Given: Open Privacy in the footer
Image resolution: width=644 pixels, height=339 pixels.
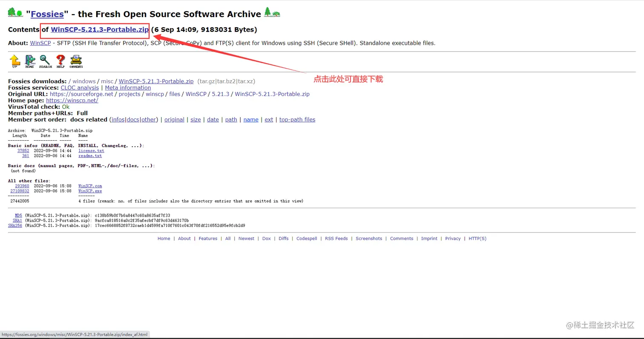Looking at the screenshot, I should [453, 239].
